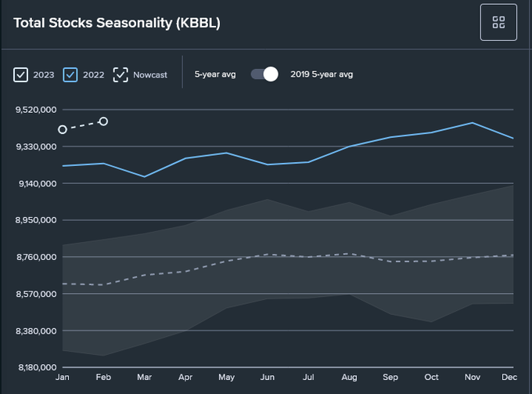This screenshot has height=394, width=532.
Task: Open the grid layout icon button
Action: 498,23
